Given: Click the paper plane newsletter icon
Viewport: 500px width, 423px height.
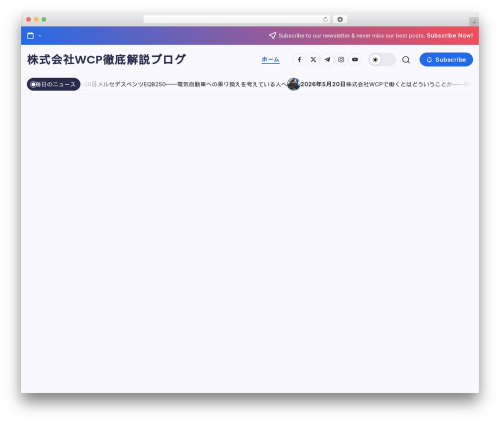Looking at the screenshot, I should (272, 35).
